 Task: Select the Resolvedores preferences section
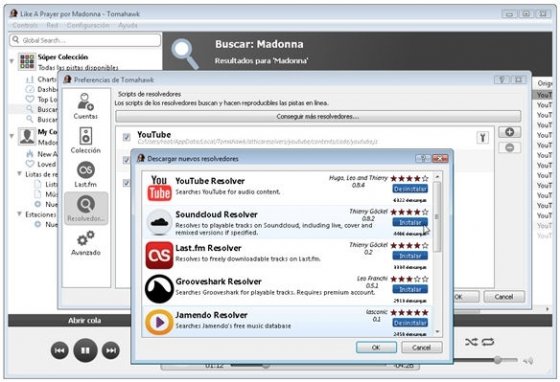tap(86, 208)
